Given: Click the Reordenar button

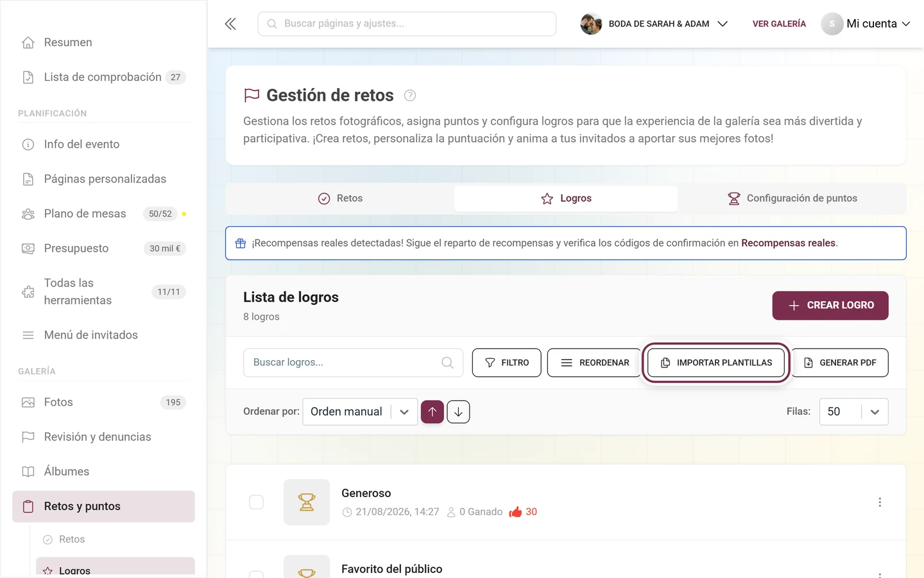Looking at the screenshot, I should [594, 363].
